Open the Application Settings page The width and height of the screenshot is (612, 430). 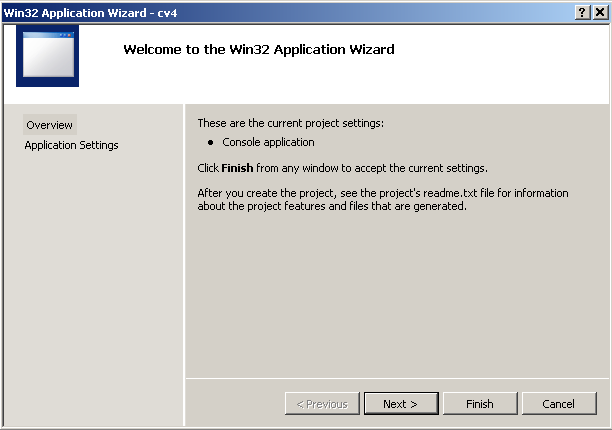point(71,145)
